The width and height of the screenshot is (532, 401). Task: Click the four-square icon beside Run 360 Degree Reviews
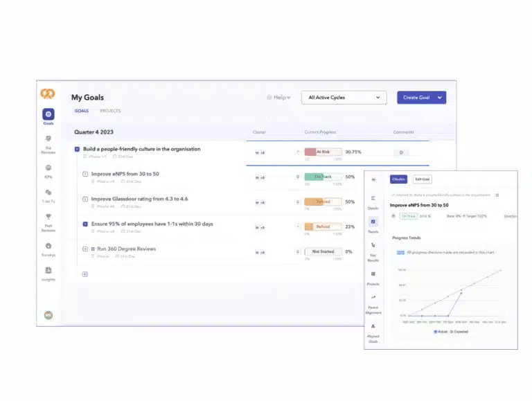tap(93, 249)
